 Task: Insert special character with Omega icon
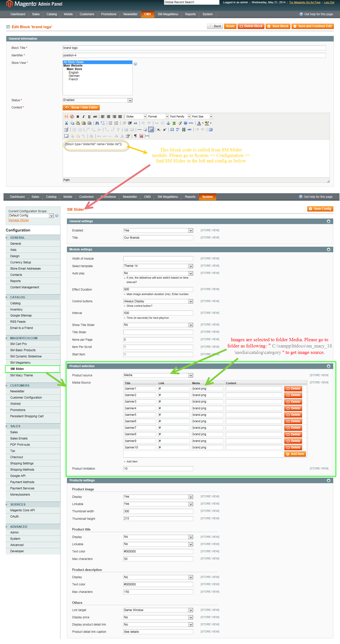(172, 130)
